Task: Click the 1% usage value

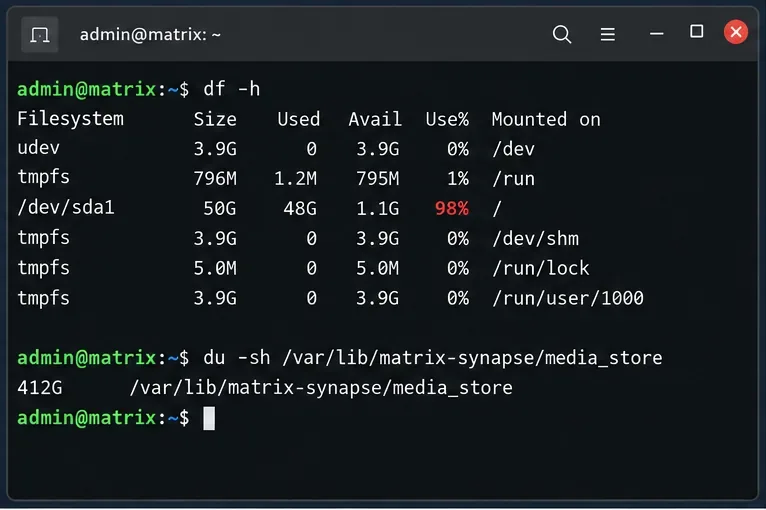Action: click(x=458, y=179)
